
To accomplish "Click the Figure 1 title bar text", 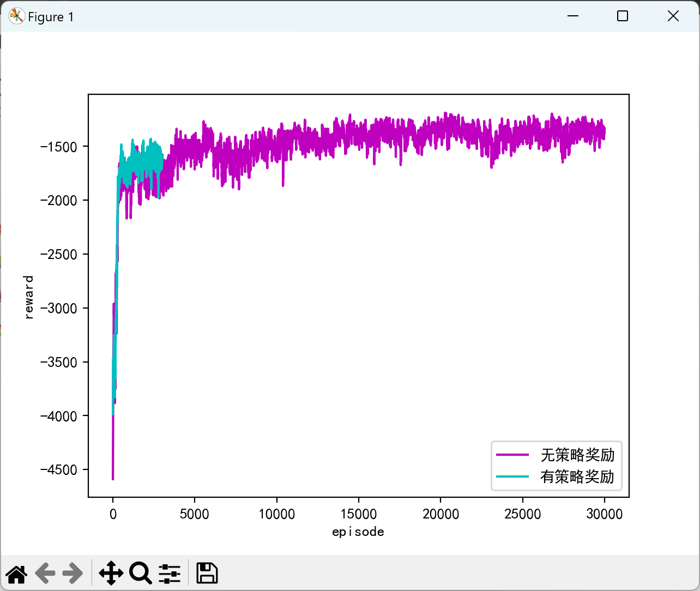I will pos(51,17).
